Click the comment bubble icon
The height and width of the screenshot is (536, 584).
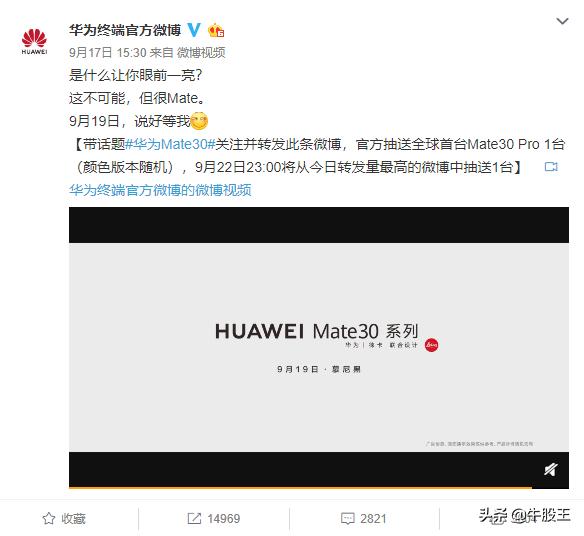tap(347, 518)
